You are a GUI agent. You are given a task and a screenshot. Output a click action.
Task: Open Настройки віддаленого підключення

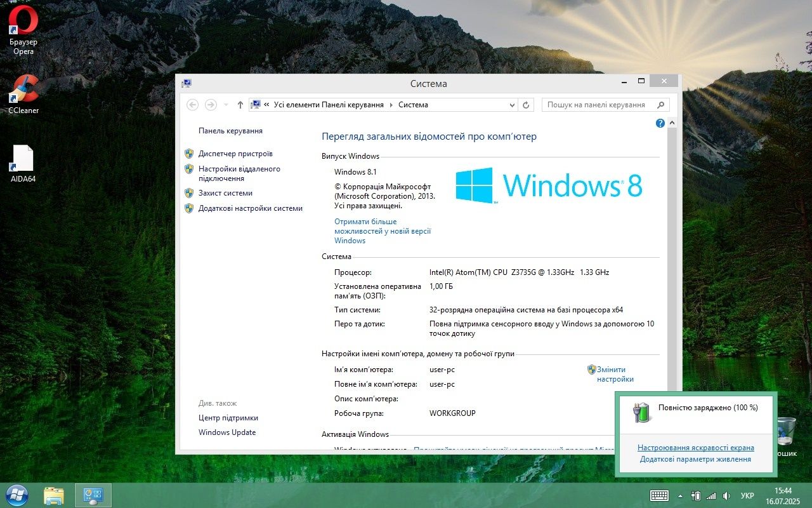[239, 173]
